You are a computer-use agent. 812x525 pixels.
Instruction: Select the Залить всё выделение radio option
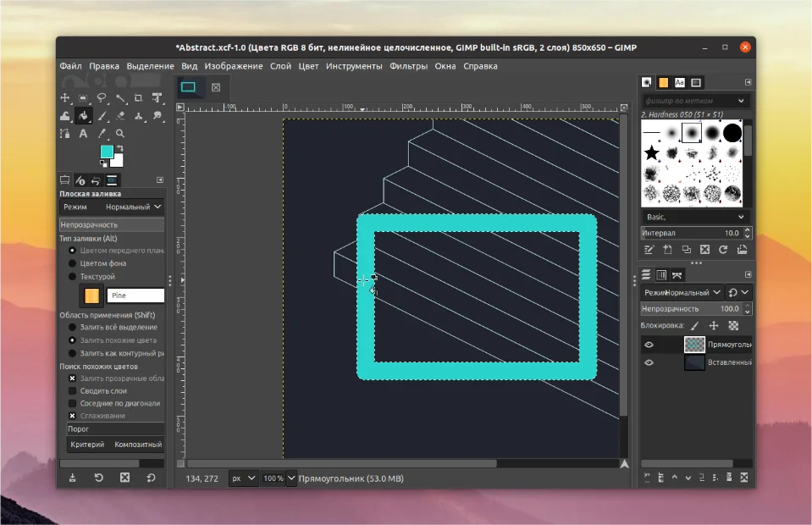[73, 327]
